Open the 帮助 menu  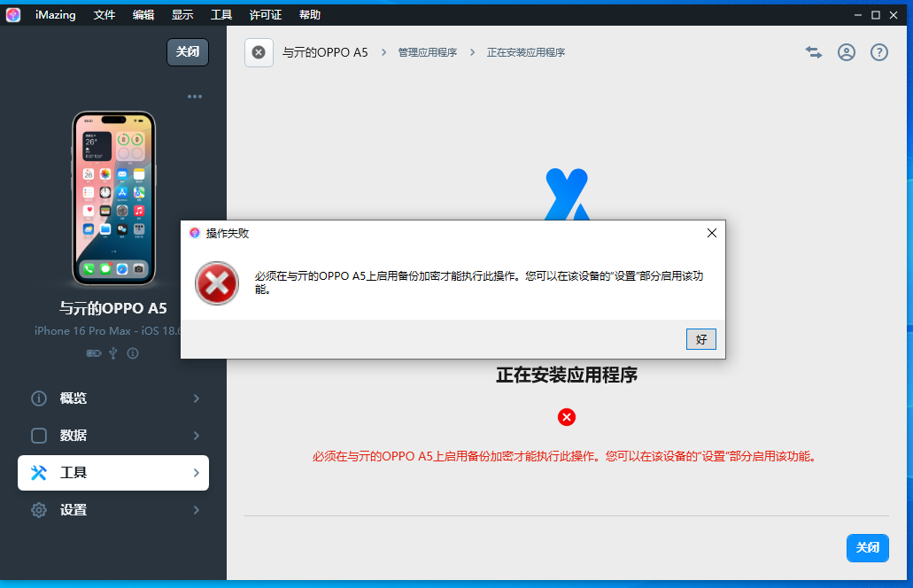(x=310, y=14)
